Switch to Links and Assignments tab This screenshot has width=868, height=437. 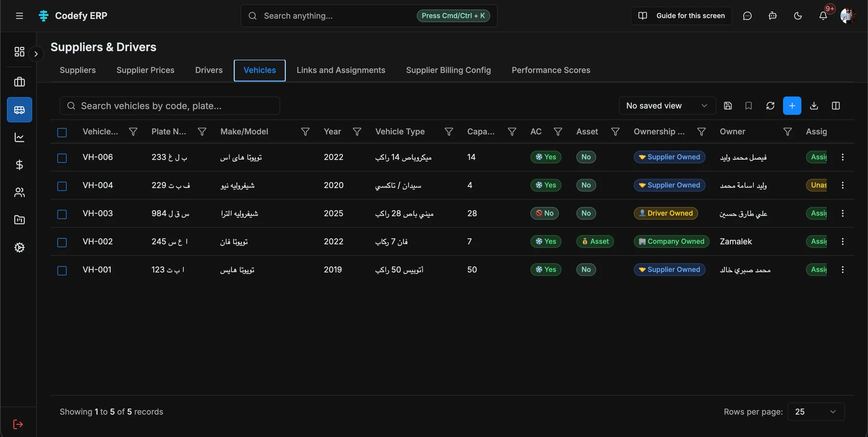click(341, 70)
